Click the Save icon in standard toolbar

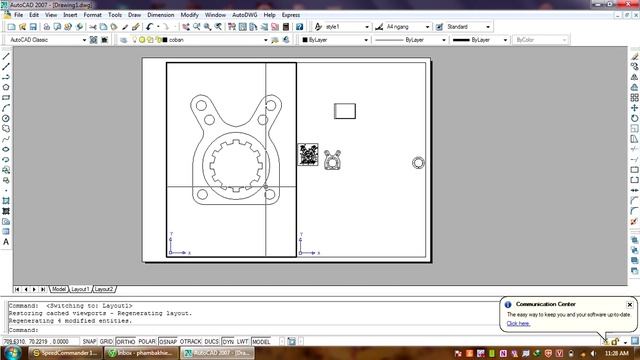click(x=33, y=27)
